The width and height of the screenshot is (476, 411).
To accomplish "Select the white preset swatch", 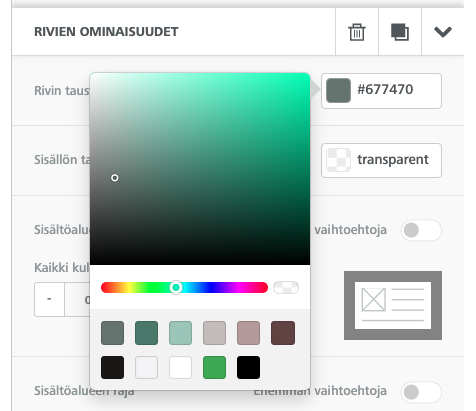I will tap(180, 367).
